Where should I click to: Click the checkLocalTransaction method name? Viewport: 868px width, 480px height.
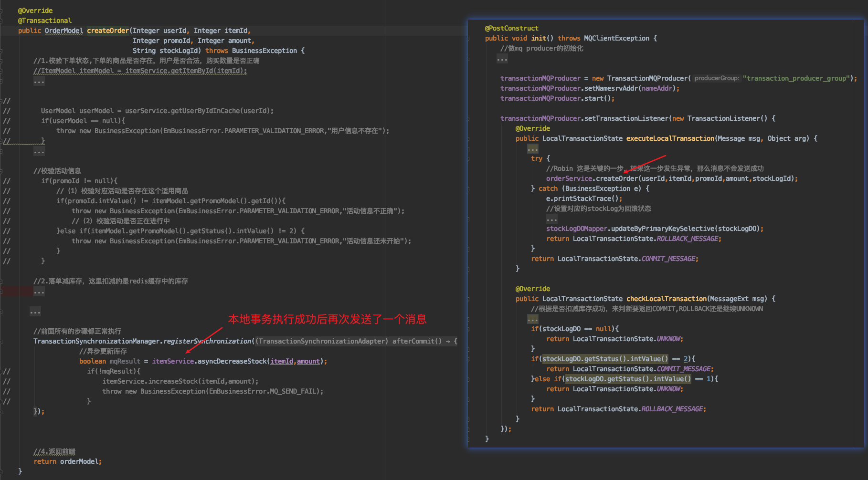pyautogui.click(x=667, y=299)
